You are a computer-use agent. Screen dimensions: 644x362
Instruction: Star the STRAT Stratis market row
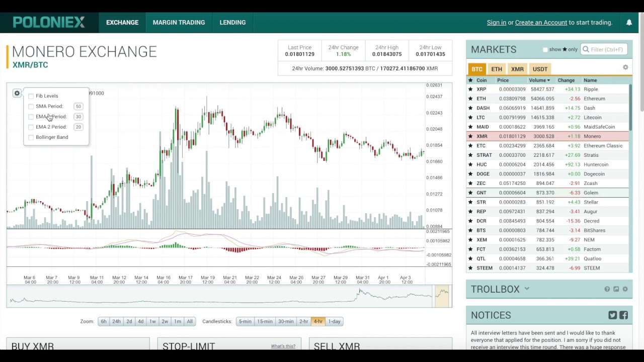click(x=470, y=155)
